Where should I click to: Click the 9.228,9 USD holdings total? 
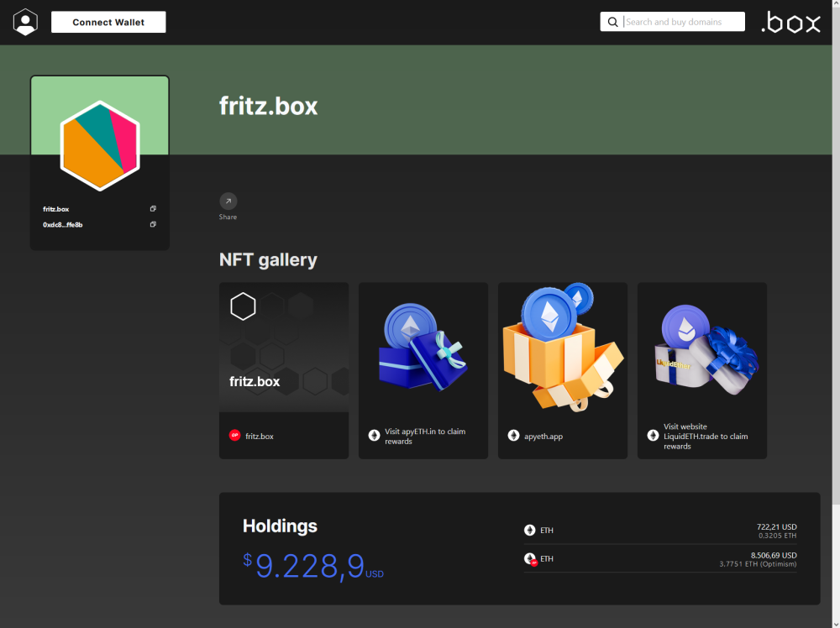(312, 566)
